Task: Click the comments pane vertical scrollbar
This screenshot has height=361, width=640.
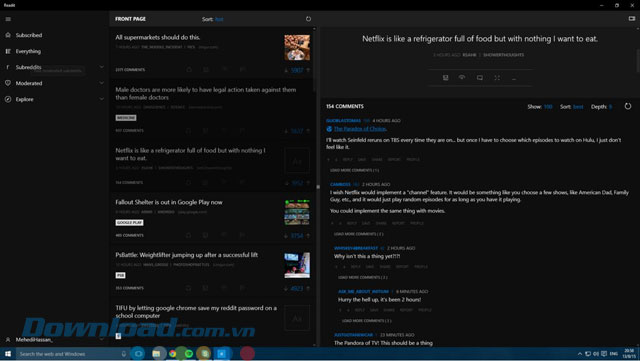Action: 638,61
